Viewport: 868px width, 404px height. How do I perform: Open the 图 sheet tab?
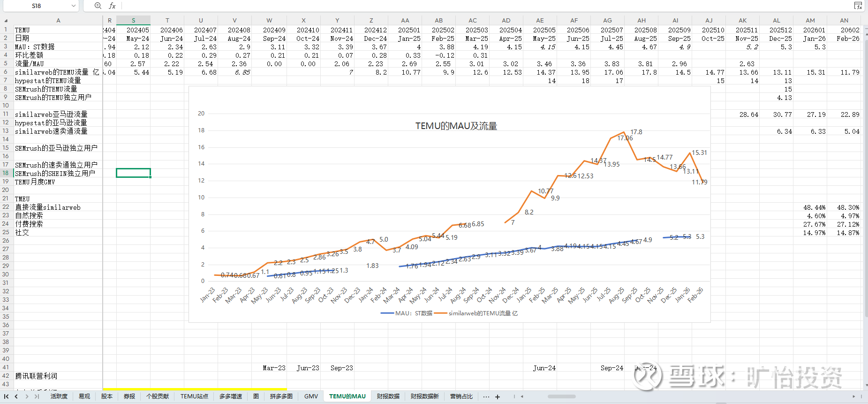pos(256,396)
